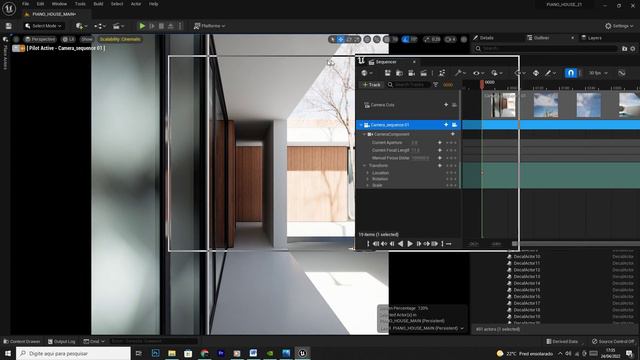
Task: Open the Window menu
Action: coord(59,4)
